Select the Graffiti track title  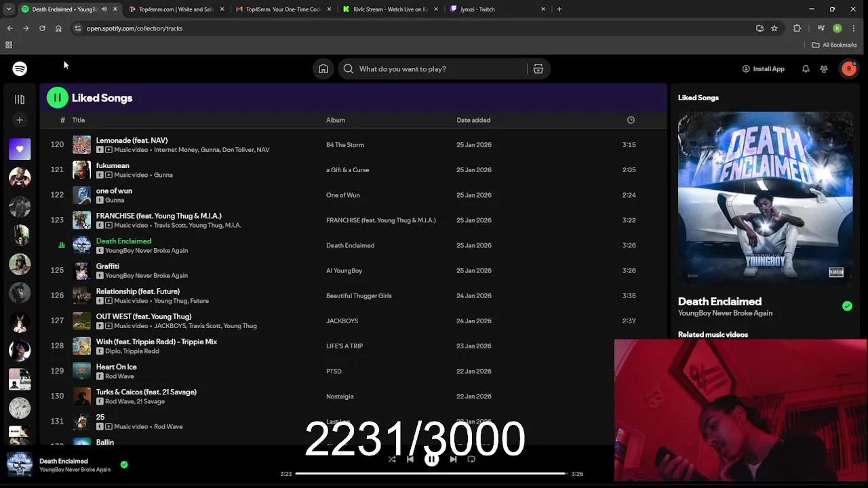coord(107,266)
